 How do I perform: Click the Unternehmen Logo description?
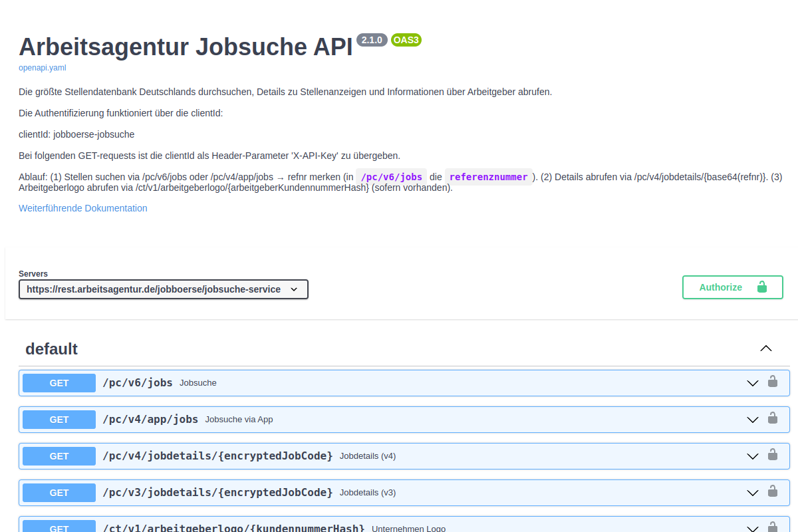coord(408,529)
